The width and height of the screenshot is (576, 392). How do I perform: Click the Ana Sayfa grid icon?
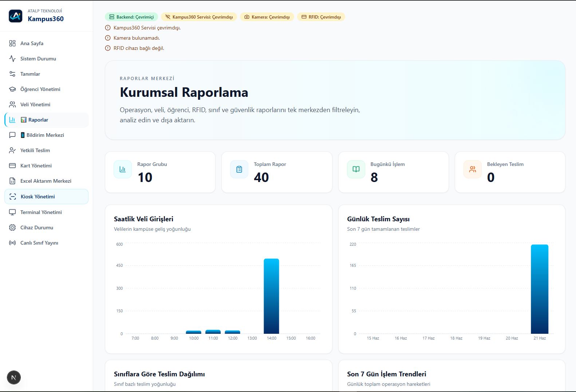[x=12, y=43]
